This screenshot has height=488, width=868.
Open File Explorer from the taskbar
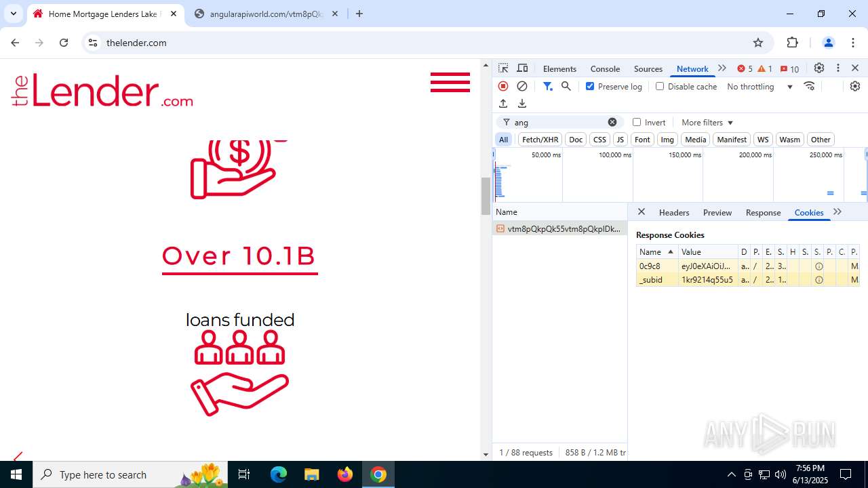coord(311,474)
